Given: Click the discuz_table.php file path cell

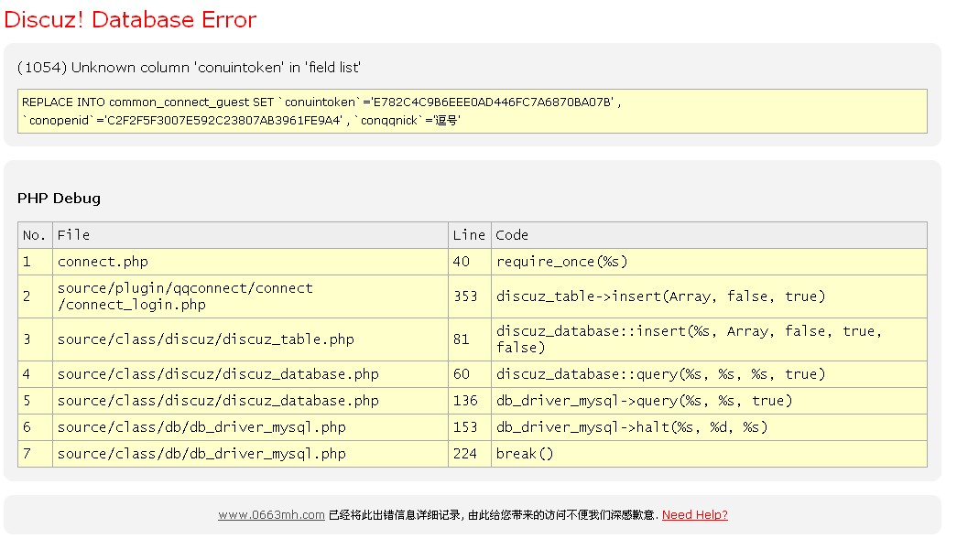Looking at the screenshot, I should coord(250,339).
